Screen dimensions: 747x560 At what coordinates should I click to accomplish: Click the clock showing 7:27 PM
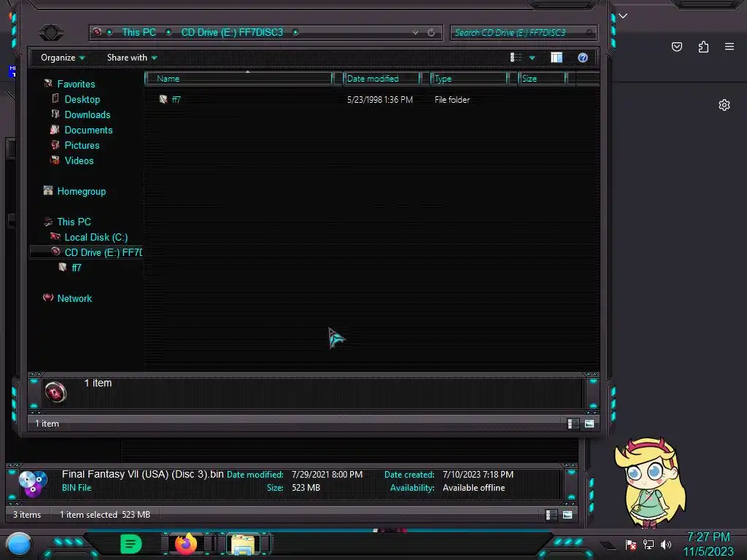708,537
